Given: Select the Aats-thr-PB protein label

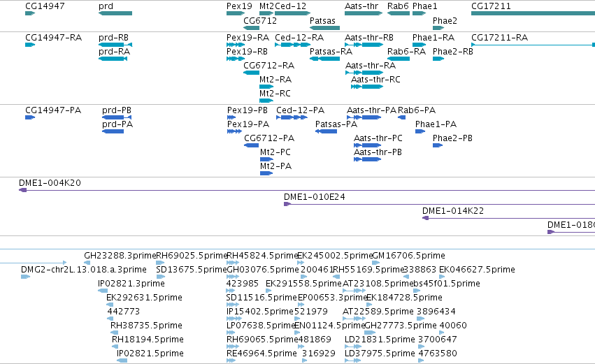Looking at the screenshot, I should 378,152.
